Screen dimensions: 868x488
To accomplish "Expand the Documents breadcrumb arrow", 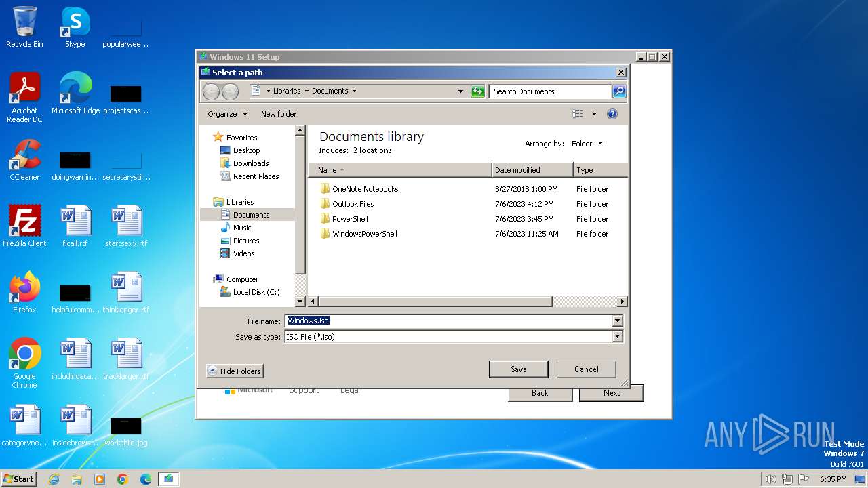I will point(354,91).
